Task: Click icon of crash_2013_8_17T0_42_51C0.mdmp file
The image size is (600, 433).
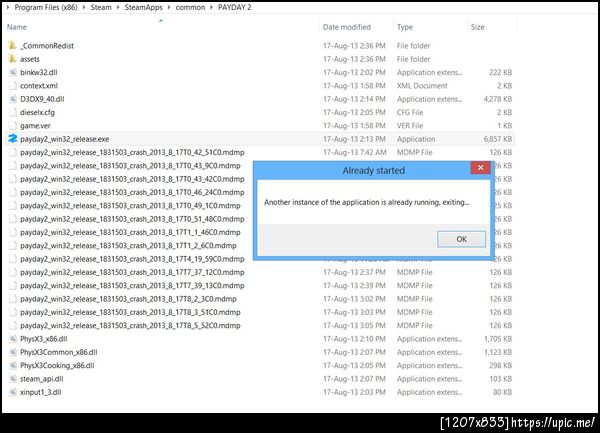Action: coord(13,152)
